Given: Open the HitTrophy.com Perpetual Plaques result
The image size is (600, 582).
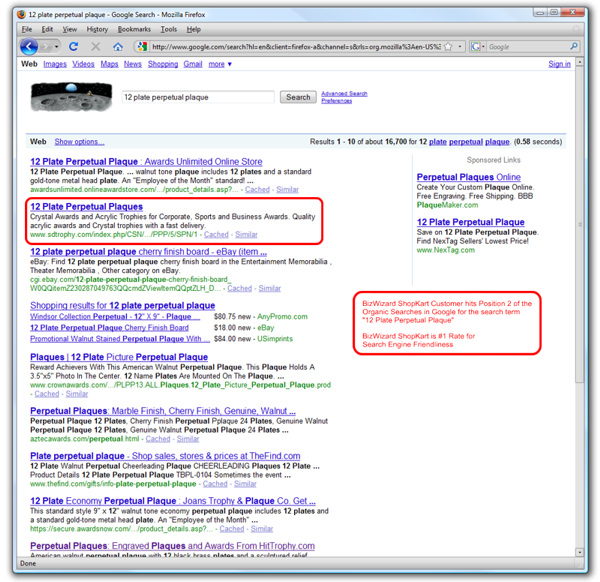Looking at the screenshot, I should click(172, 546).
